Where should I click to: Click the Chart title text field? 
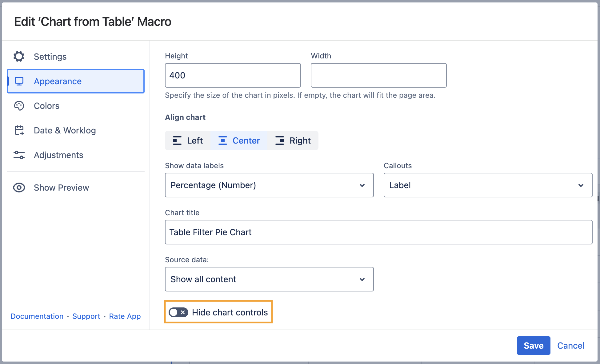pyautogui.click(x=378, y=232)
